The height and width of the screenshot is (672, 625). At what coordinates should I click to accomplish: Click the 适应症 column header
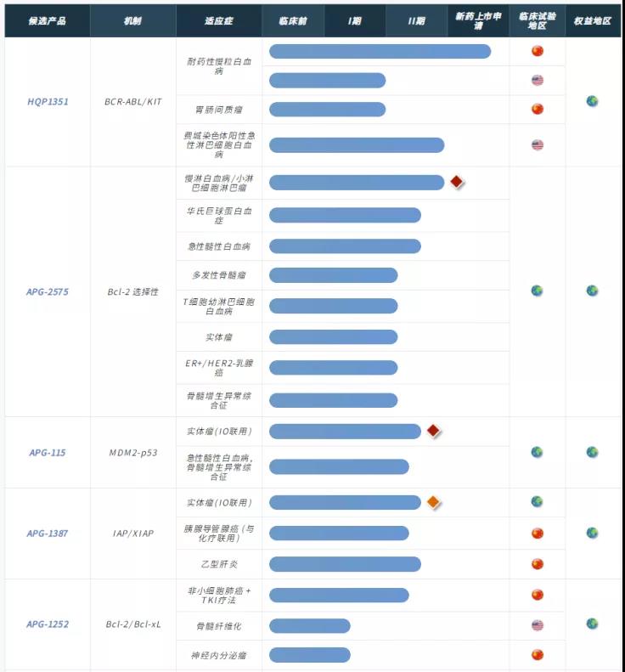coord(219,21)
